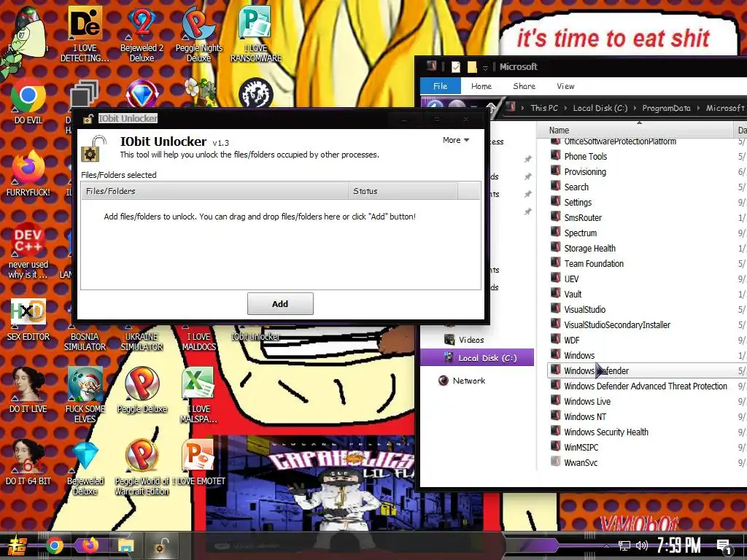Launch Firefox from the taskbar

coord(90,545)
